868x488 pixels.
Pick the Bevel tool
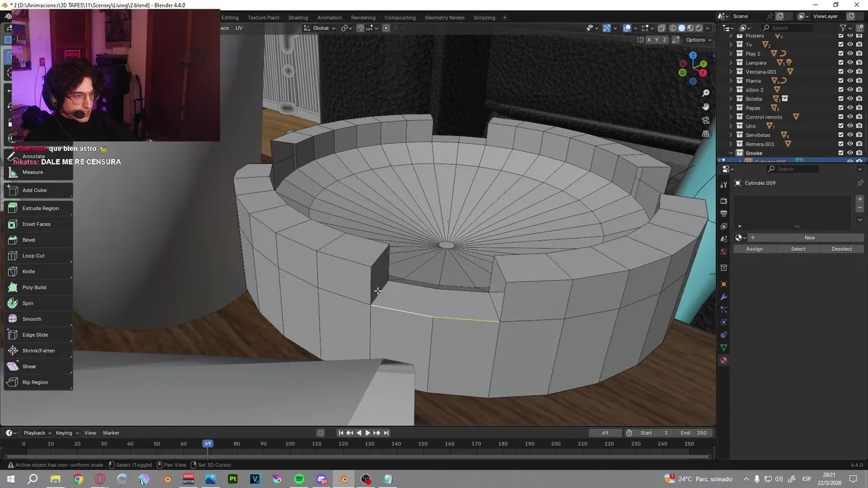point(37,240)
